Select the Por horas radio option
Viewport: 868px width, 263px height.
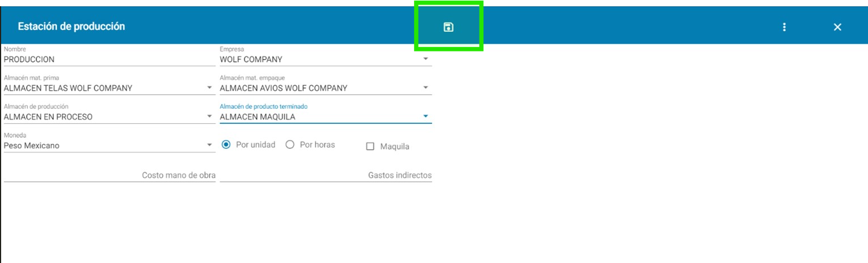pos(290,145)
